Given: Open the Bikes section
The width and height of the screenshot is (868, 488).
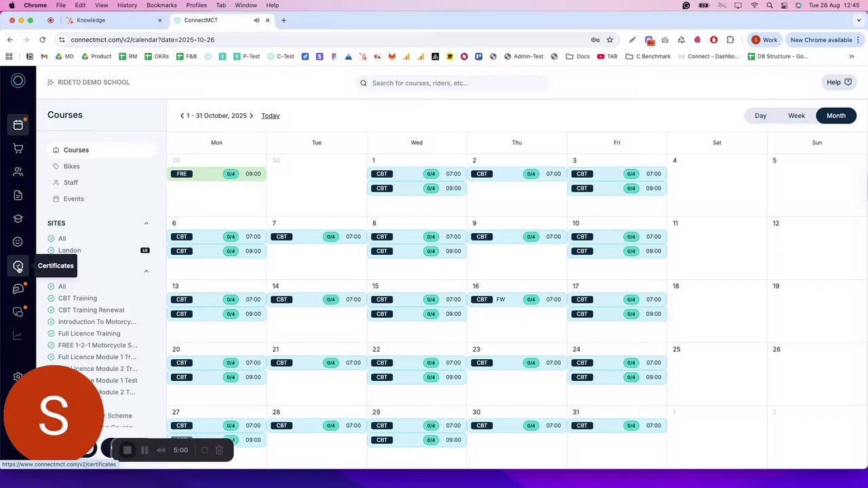Looking at the screenshot, I should [x=71, y=166].
